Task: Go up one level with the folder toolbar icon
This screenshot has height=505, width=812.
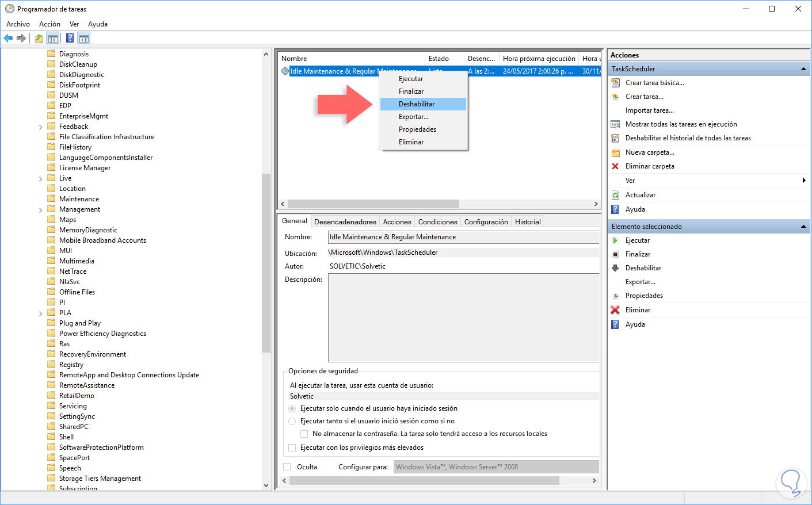Action: point(39,39)
